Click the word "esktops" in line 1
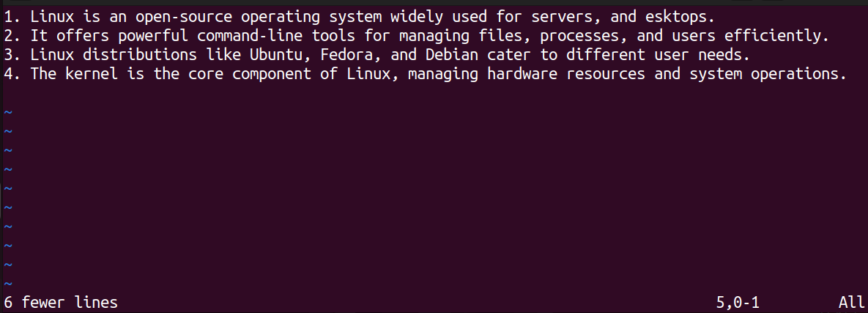This screenshot has width=868, height=313. 680,15
